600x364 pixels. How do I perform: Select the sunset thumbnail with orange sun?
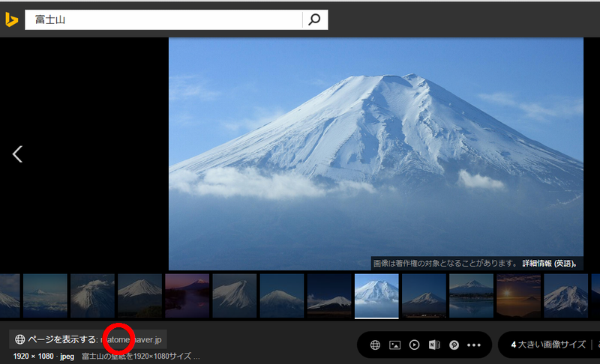(518, 295)
